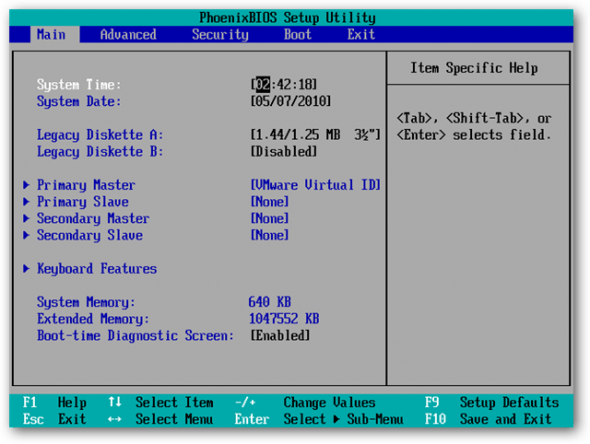
Task: Expand the Primary Slave submenu arrow
Action: [26, 202]
